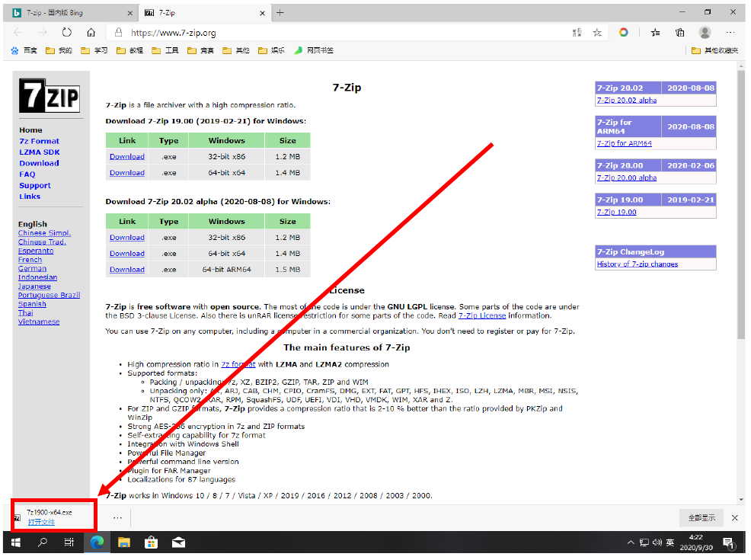Open a new browser tab
Viewport: 751px width, 560px height.
(280, 12)
